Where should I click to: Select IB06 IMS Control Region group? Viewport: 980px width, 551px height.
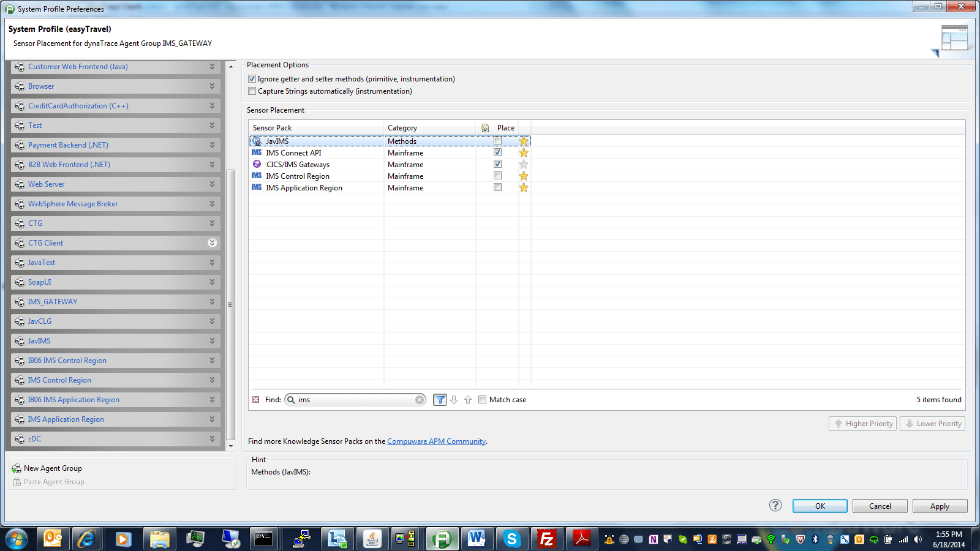[116, 361]
